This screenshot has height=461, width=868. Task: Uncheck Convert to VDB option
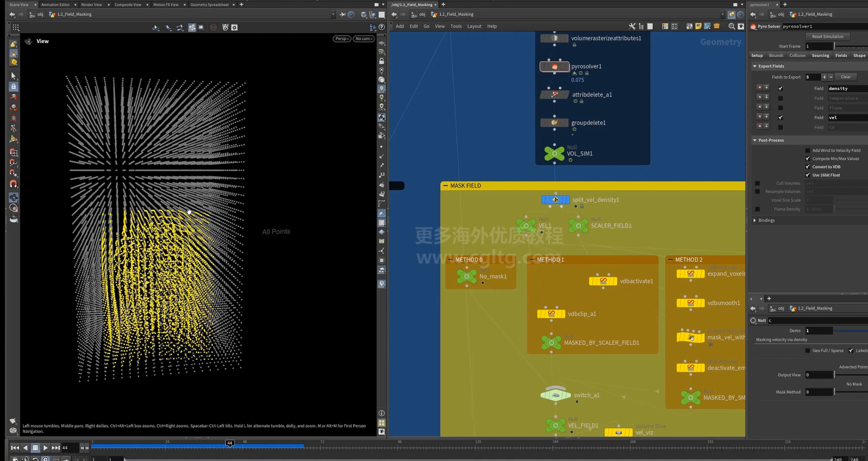807,167
